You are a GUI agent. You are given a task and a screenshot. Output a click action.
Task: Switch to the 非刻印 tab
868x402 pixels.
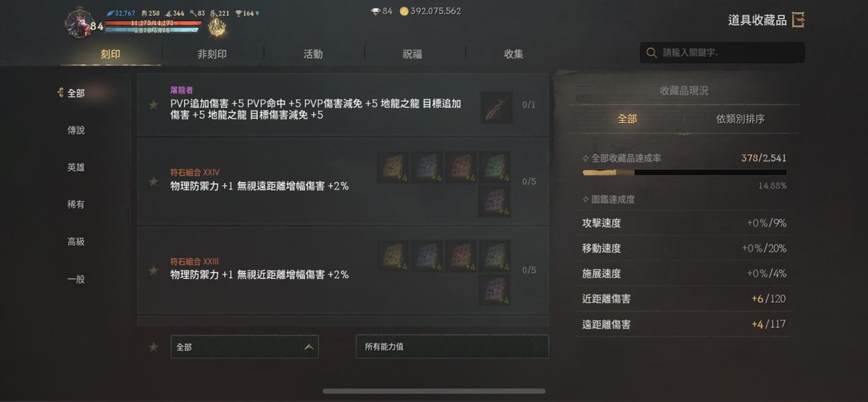coord(212,54)
